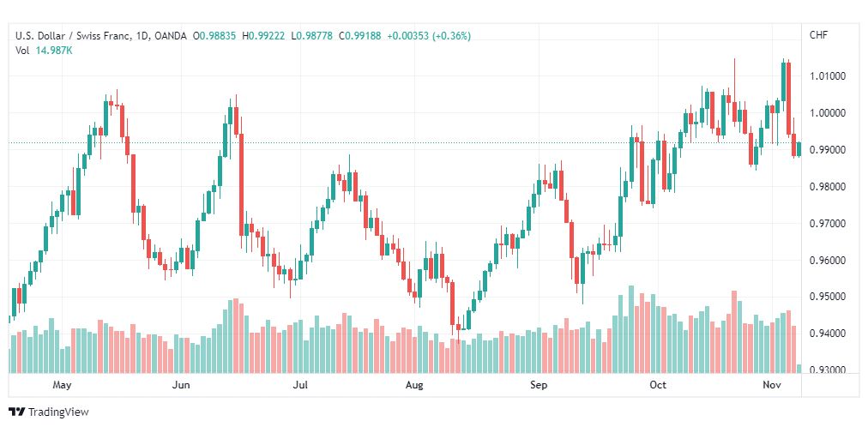
Task: Click the 0.99000 price axis label
Action: (829, 150)
